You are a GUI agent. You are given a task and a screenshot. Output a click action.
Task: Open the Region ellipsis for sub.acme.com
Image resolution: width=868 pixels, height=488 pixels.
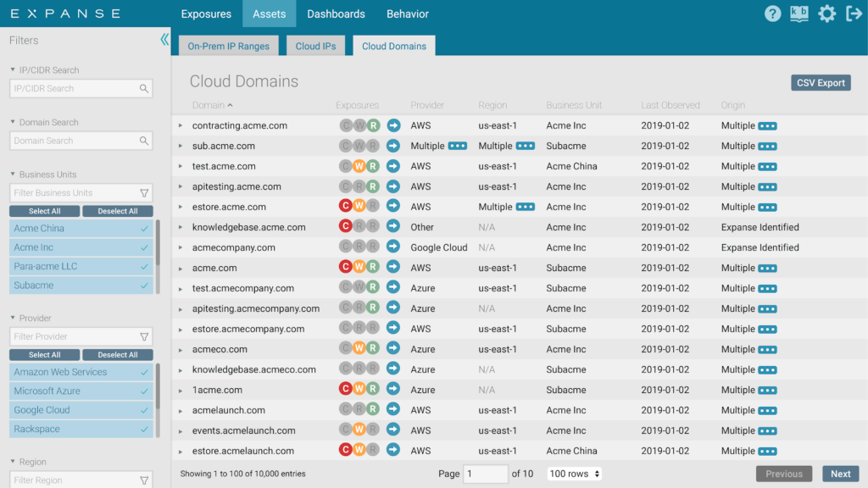[x=525, y=146]
